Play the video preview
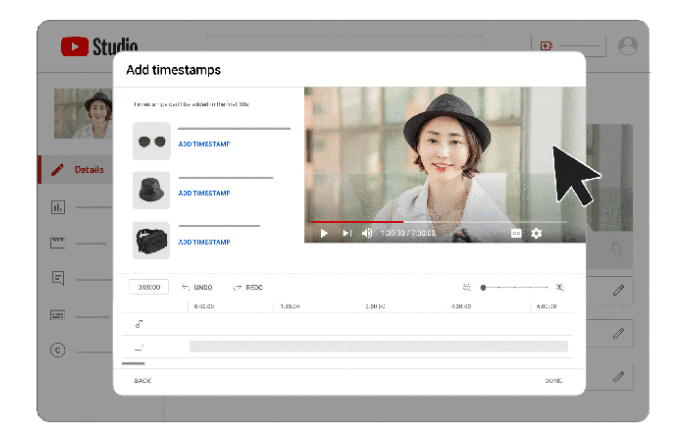Viewport: 696px width, 439px height. point(323,233)
